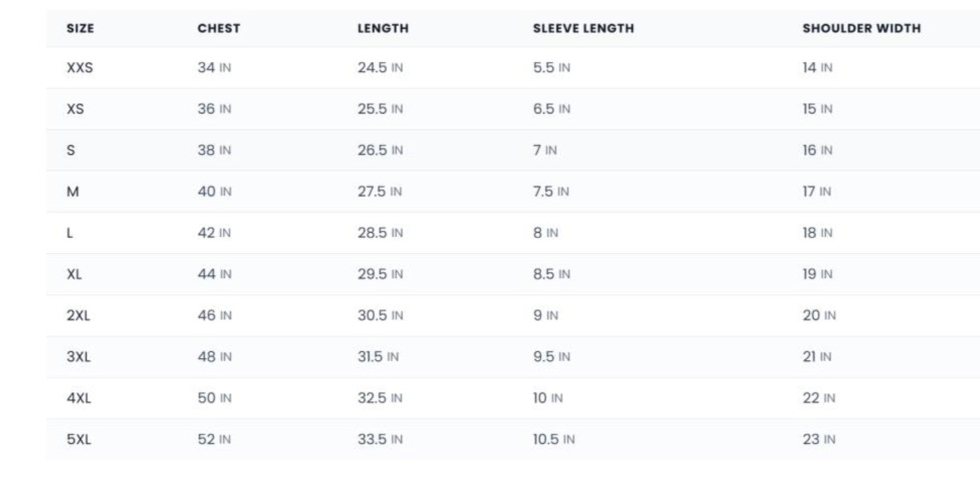Click the SIZE column header

[x=80, y=28]
